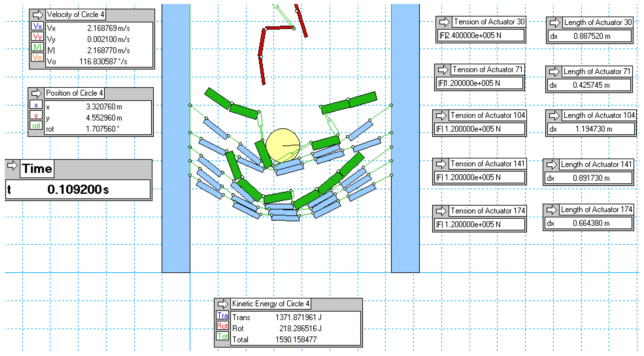Select the left blue wall rectangle

pyautogui.click(x=176, y=138)
